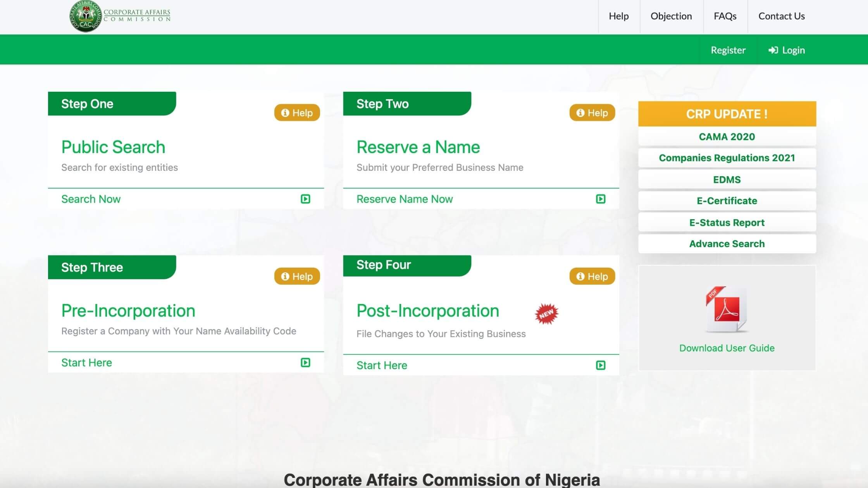868x488 pixels.
Task: Open the CAMA 2020 update link
Action: 727,137
